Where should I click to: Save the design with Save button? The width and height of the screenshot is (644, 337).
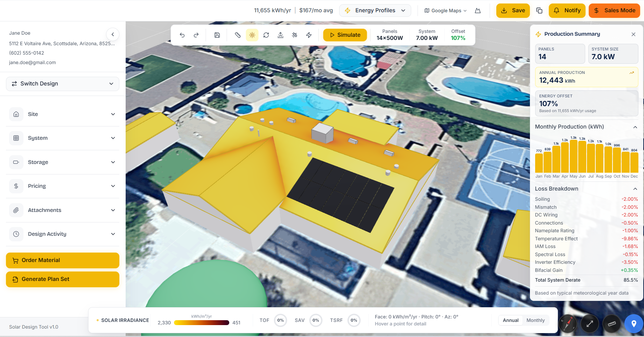point(513,11)
